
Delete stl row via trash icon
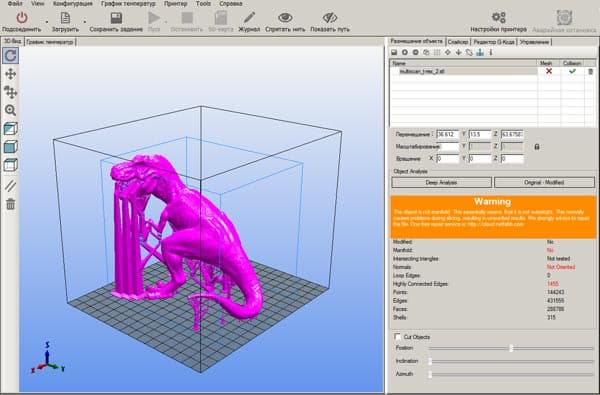590,71
